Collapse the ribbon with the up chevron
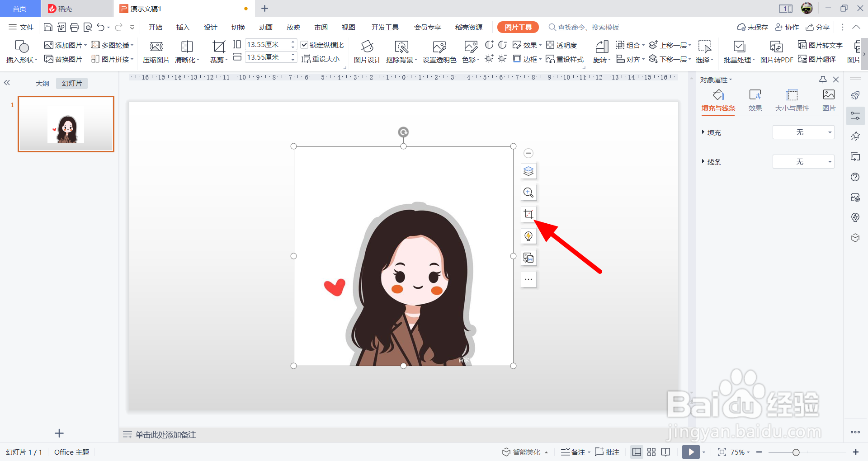Image resolution: width=868 pixels, height=461 pixels. (x=856, y=27)
